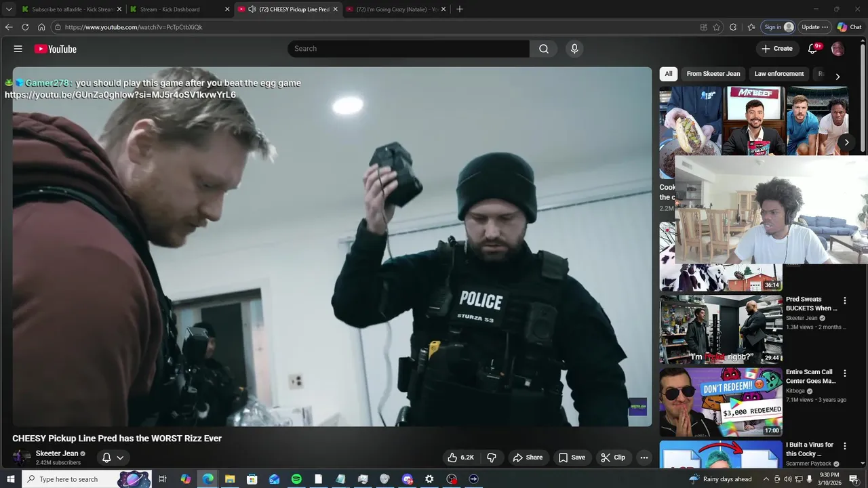This screenshot has width=868, height=488.
Task: Close the CHEESY Pickup Line Pred tab
Action: click(x=335, y=9)
